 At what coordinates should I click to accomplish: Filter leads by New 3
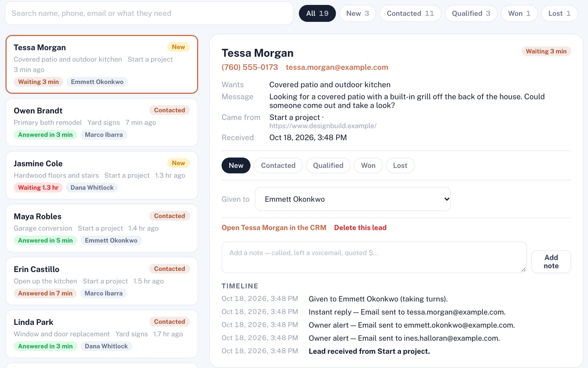[358, 13]
